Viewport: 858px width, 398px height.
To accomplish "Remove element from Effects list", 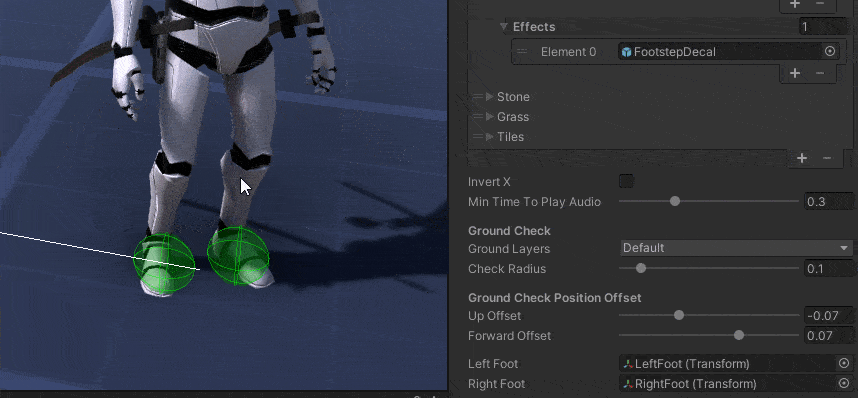I will coord(820,73).
